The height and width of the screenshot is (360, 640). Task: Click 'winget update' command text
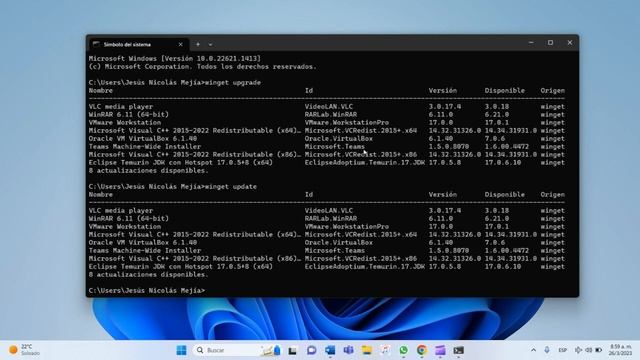231,187
